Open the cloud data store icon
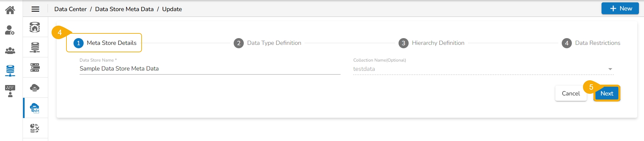This screenshot has height=141, width=644. pyautogui.click(x=35, y=88)
